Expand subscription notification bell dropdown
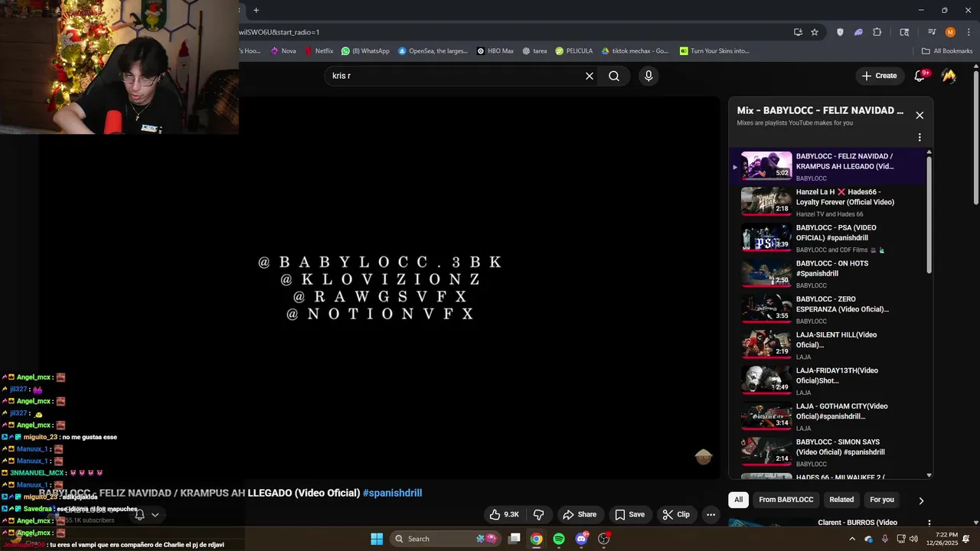Viewport: 980px width, 551px height. [155, 515]
